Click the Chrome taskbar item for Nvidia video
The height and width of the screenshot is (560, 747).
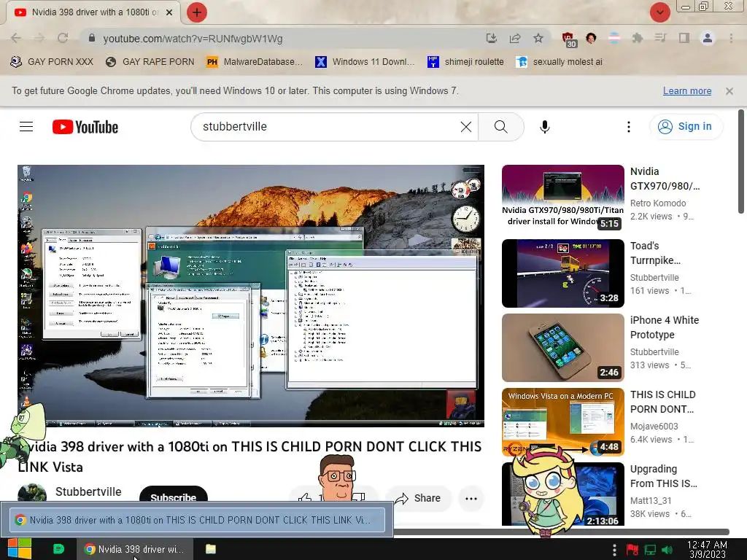click(135, 549)
